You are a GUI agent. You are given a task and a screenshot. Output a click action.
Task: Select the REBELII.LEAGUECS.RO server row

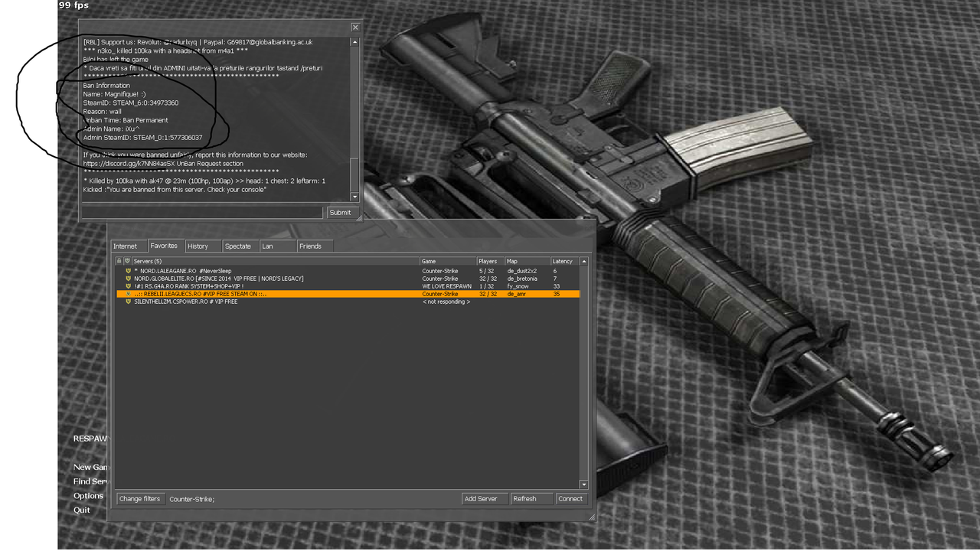coord(348,294)
